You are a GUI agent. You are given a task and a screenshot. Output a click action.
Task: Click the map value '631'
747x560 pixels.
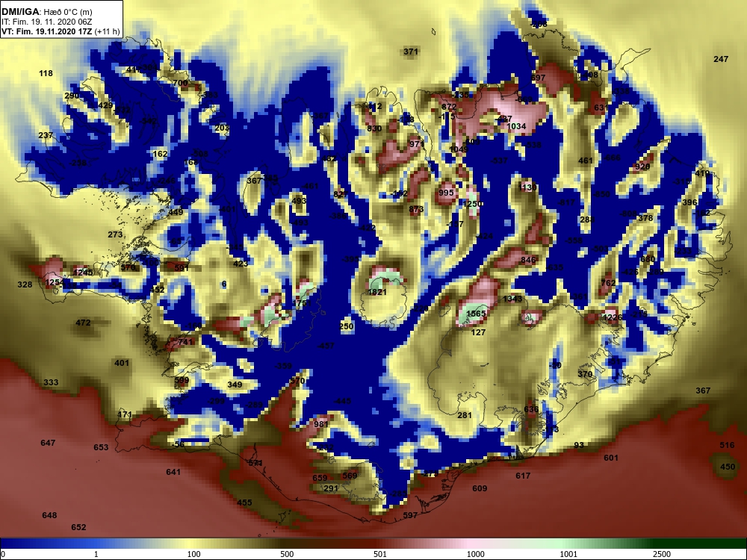click(x=601, y=107)
